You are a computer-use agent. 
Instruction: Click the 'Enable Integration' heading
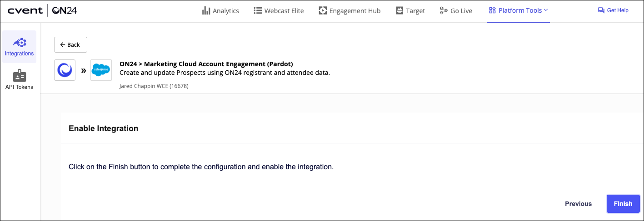point(104,128)
